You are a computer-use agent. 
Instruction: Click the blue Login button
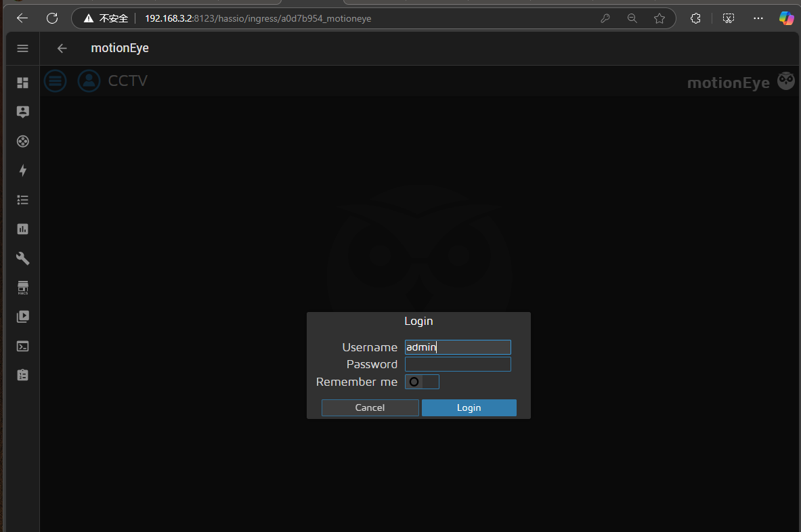coord(469,407)
